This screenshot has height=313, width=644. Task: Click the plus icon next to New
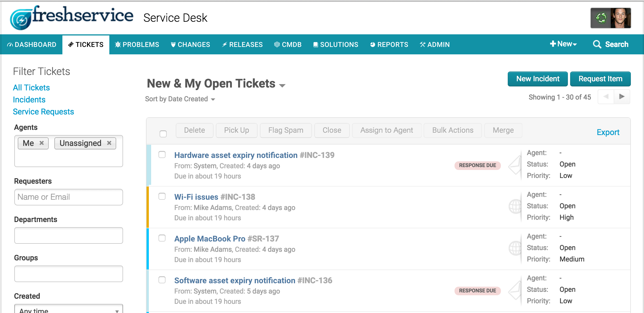pyautogui.click(x=553, y=44)
